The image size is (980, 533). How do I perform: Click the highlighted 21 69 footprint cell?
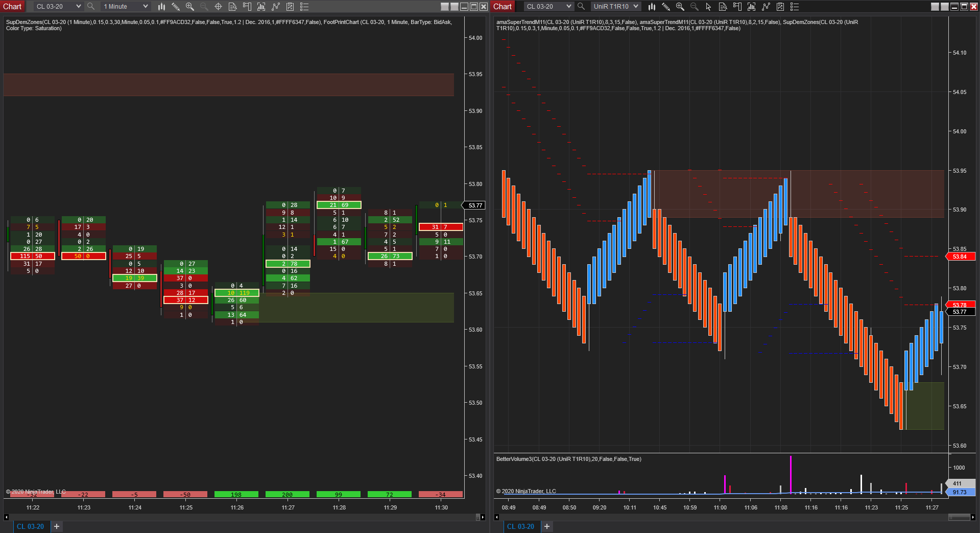(339, 205)
